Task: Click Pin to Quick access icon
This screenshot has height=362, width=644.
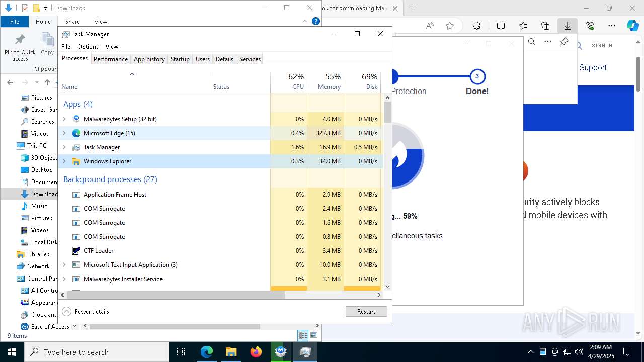Action: tap(20, 40)
